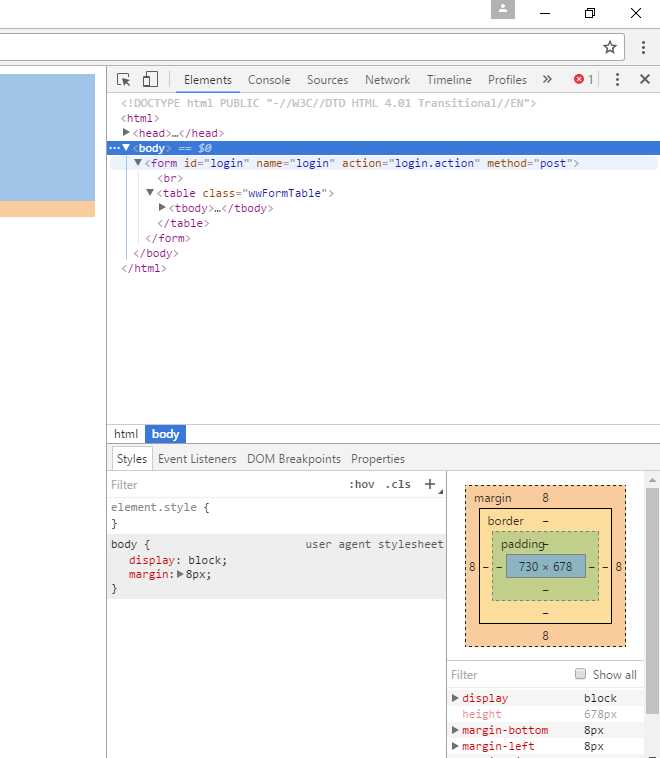The width and height of the screenshot is (660, 758).
Task: Click the 730 × 678 content box
Action: tap(545, 566)
